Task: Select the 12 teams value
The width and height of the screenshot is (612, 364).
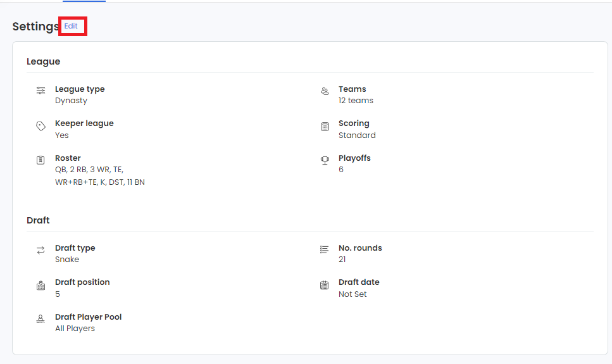Action: click(356, 101)
